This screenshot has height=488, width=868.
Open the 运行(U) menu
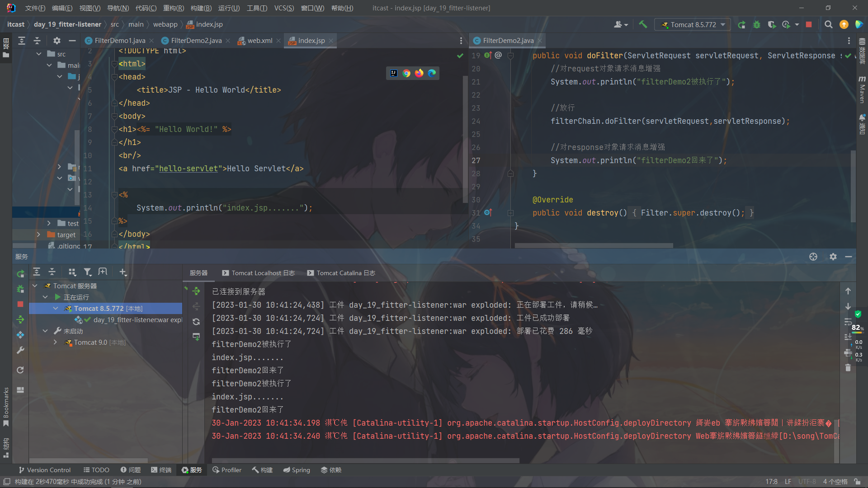coord(229,8)
